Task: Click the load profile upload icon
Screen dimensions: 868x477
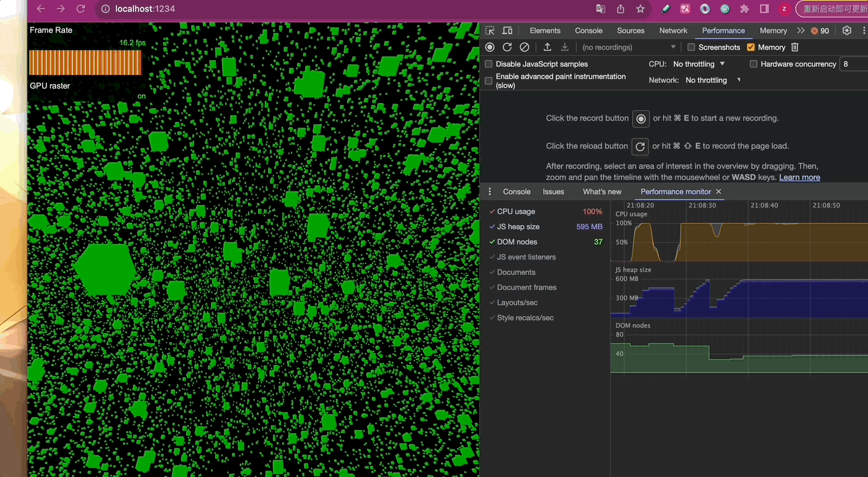Action: pos(547,47)
